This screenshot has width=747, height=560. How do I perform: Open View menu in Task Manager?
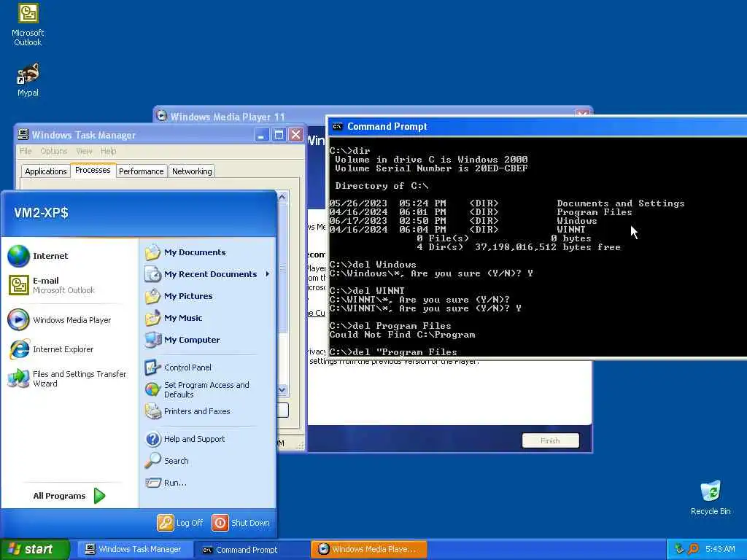(85, 151)
